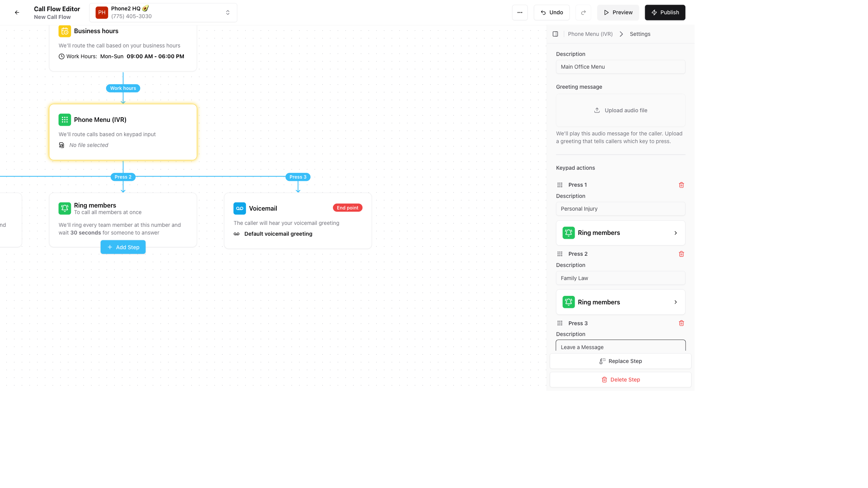
Task: Preview the call flow
Action: click(618, 12)
